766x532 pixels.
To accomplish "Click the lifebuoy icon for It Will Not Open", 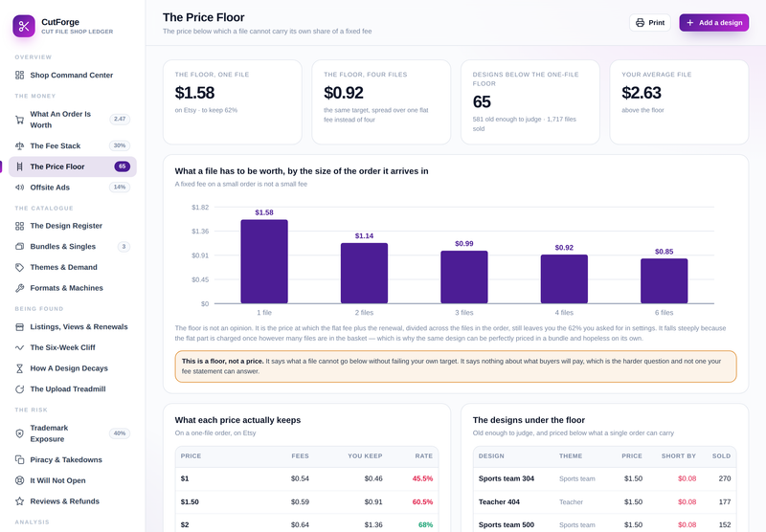I will (x=19, y=480).
